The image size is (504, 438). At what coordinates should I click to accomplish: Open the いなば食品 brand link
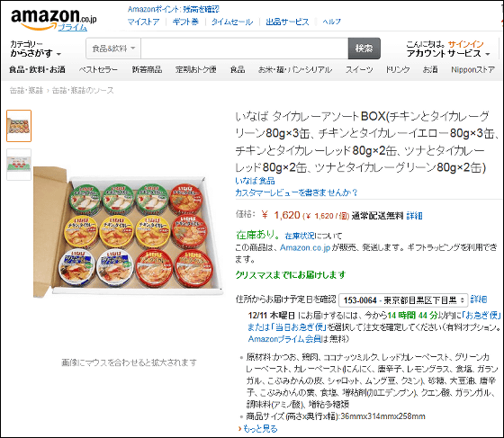click(255, 181)
